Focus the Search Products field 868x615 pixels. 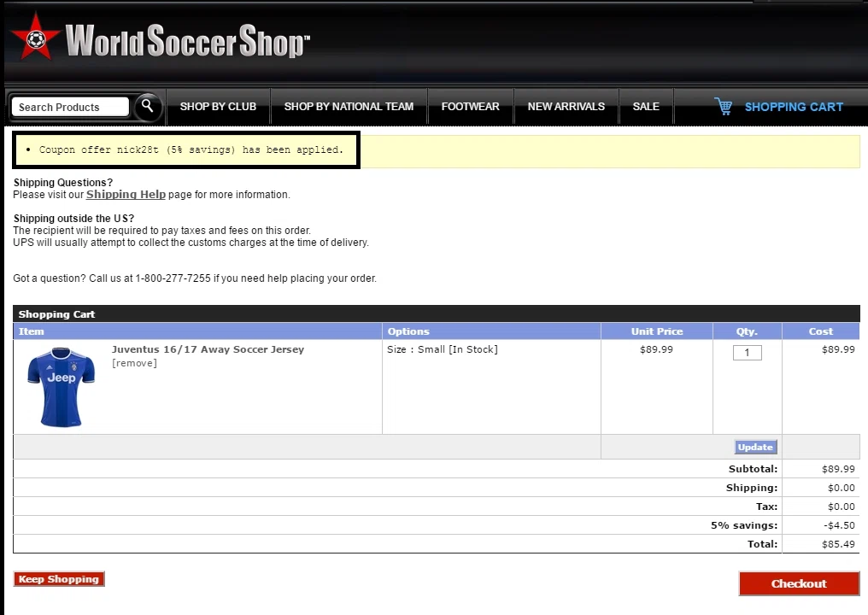(x=70, y=107)
